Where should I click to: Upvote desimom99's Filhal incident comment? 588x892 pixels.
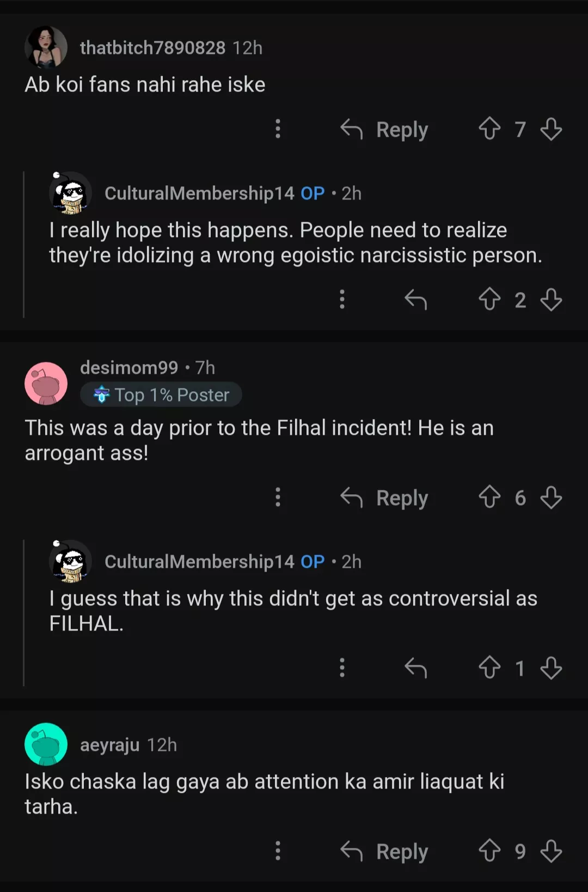[x=489, y=497]
